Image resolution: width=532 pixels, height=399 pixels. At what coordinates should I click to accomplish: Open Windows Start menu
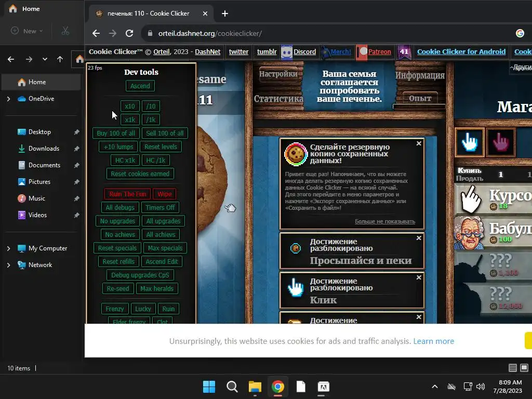[x=209, y=387]
